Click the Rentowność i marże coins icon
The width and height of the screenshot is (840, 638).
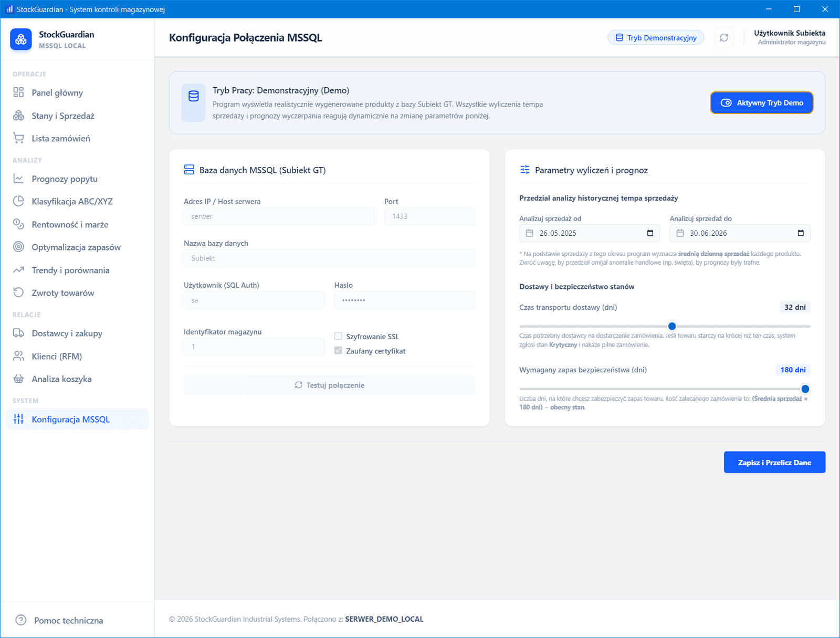point(18,224)
